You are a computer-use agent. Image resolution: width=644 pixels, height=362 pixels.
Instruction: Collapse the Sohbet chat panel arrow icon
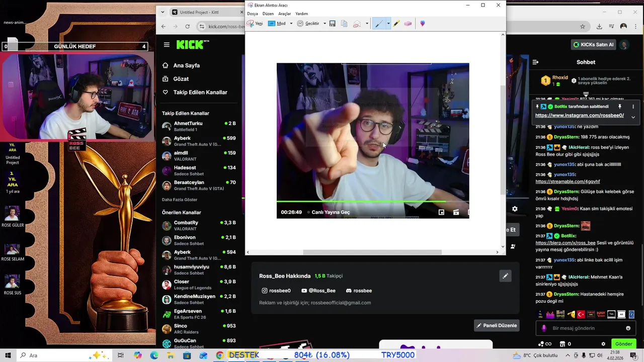coord(535,62)
